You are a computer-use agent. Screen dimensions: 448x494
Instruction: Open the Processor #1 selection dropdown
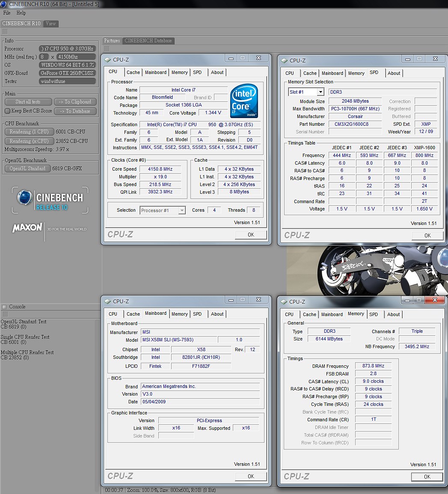point(182,210)
